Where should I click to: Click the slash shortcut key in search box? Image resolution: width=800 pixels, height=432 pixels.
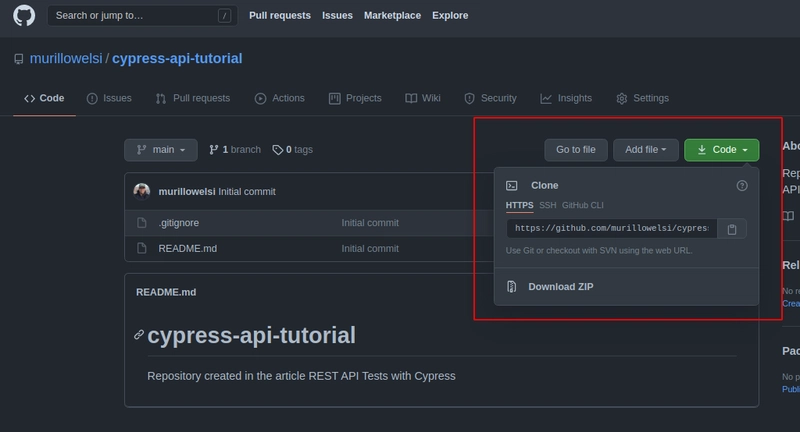click(224, 16)
